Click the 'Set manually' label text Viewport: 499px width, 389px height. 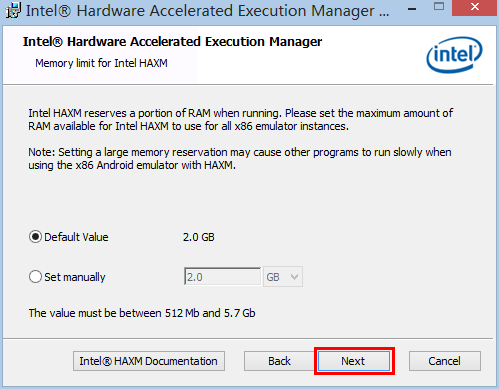tap(75, 277)
